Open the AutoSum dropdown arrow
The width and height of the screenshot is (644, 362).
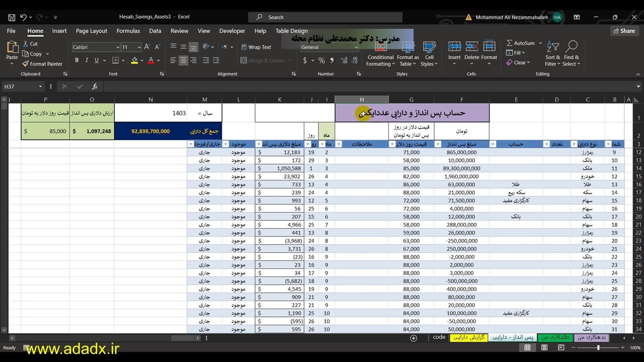(x=541, y=43)
